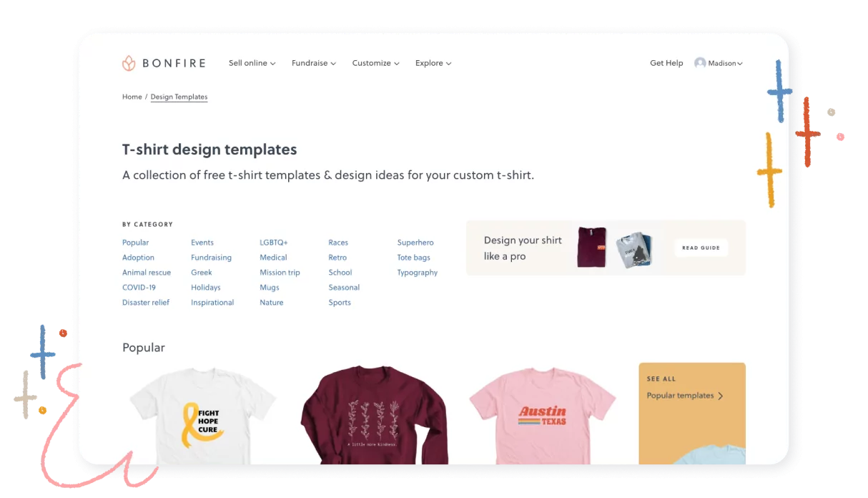Open the Fight Hope Cure shirt template
868x498 pixels.
coord(203,415)
